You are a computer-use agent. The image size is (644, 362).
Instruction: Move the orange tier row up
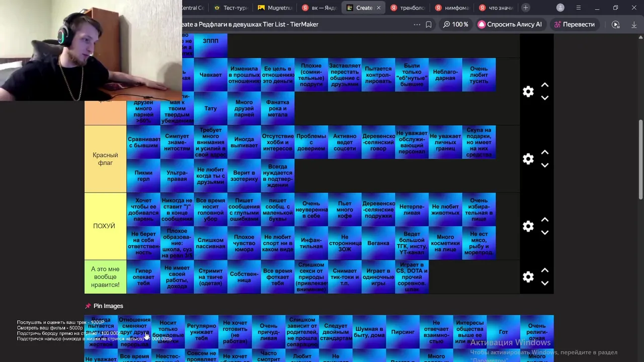545,85
